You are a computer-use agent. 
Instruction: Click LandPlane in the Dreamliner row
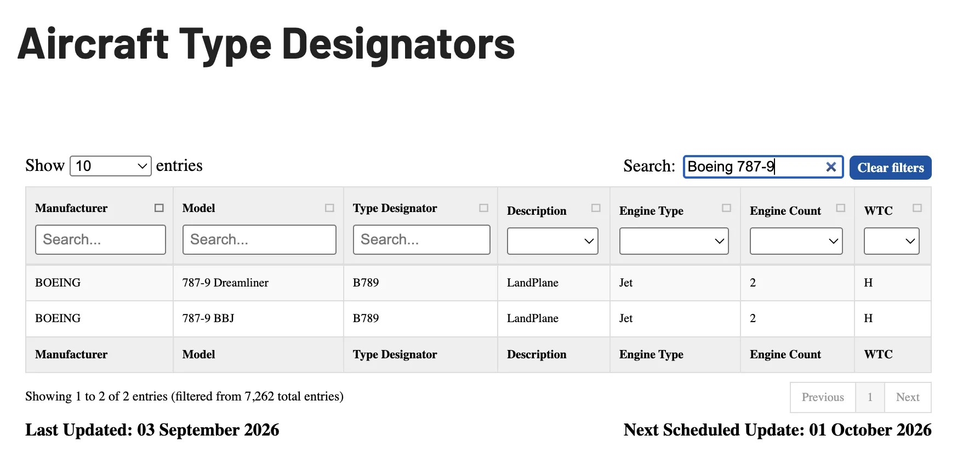click(x=533, y=283)
